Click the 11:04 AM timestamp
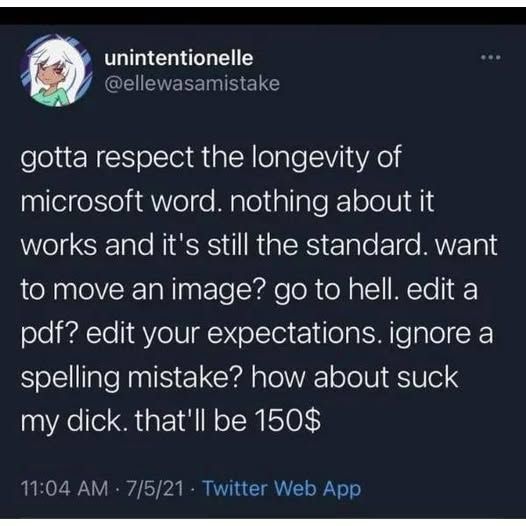This screenshot has height=526, width=526. (x=65, y=488)
